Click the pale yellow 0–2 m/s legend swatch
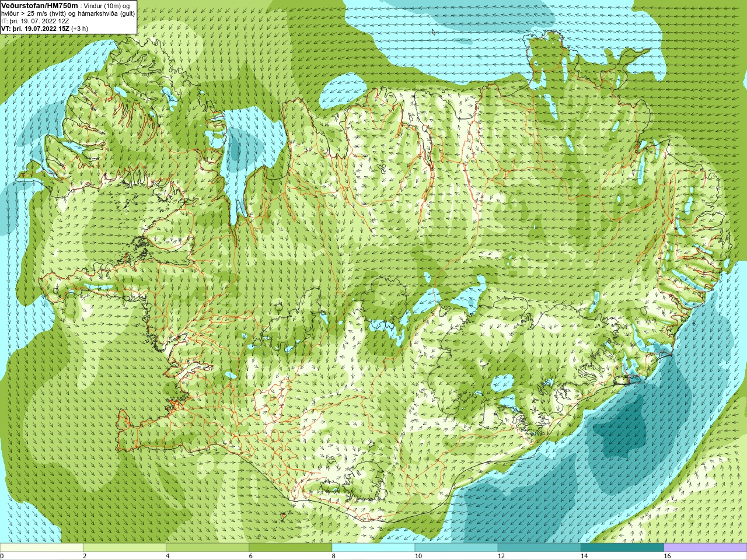 (41, 548)
